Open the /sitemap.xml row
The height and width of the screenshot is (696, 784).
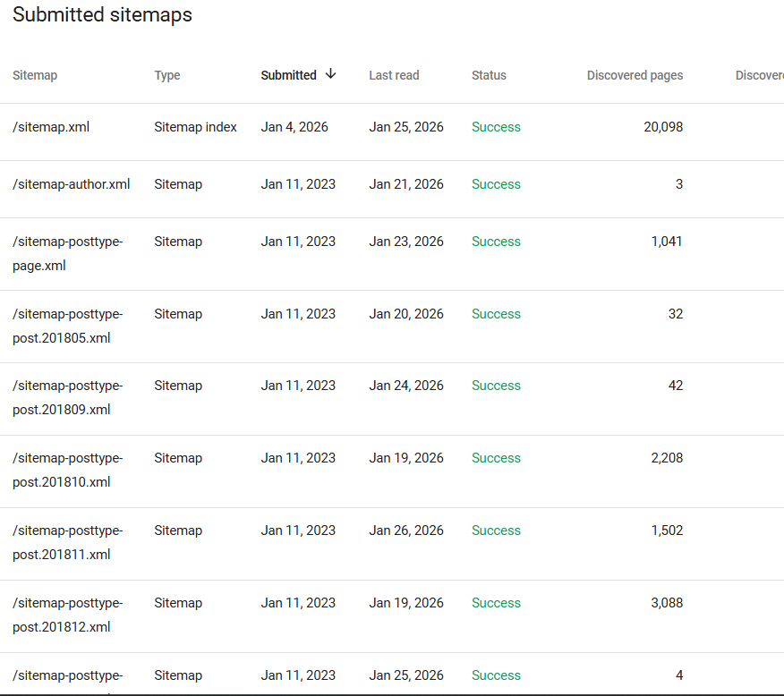[51, 127]
